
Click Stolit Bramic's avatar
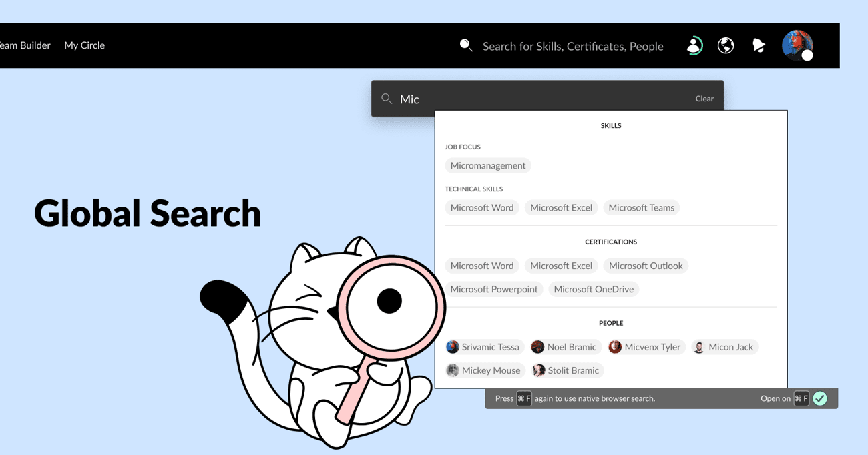click(x=539, y=370)
